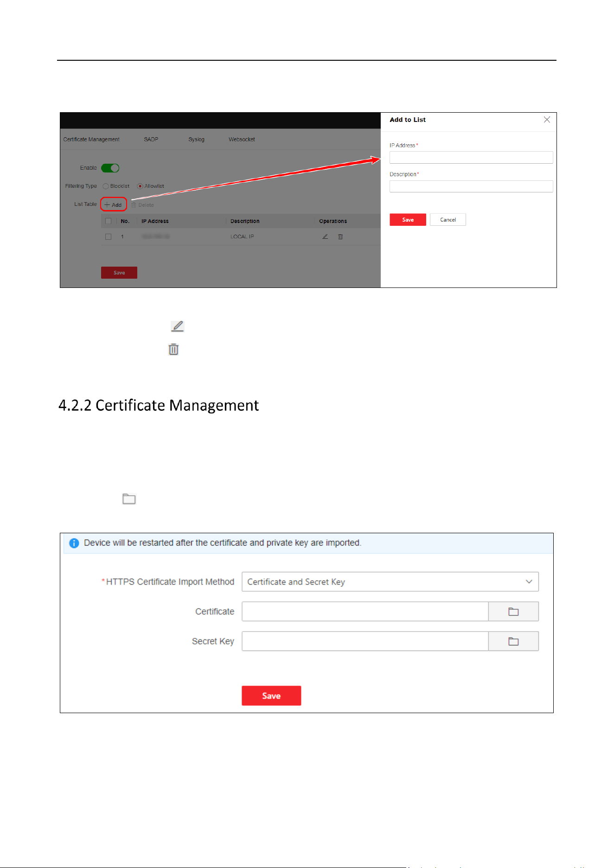This screenshot has width=614, height=868.
Task: Click the Add button in List Table
Action: [114, 204]
